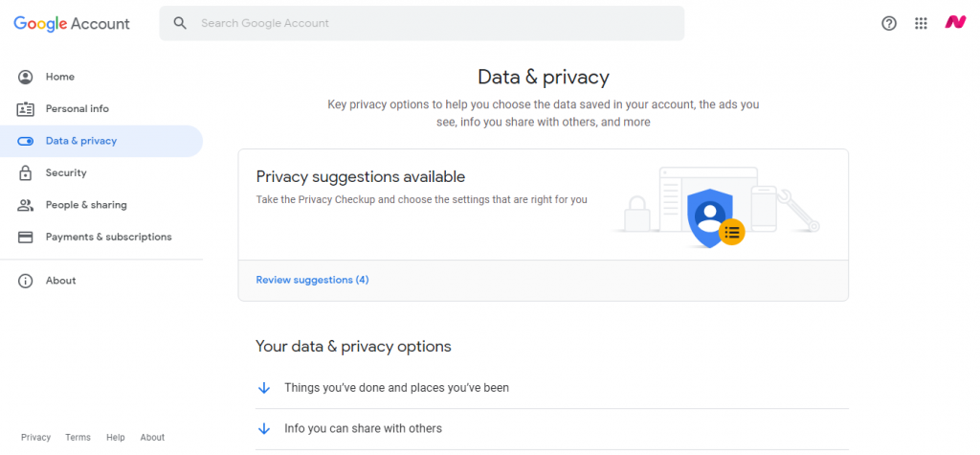Viewport: 980px width, 455px height.
Task: Open the Google apps grid launcher
Action: pyautogui.click(x=921, y=23)
